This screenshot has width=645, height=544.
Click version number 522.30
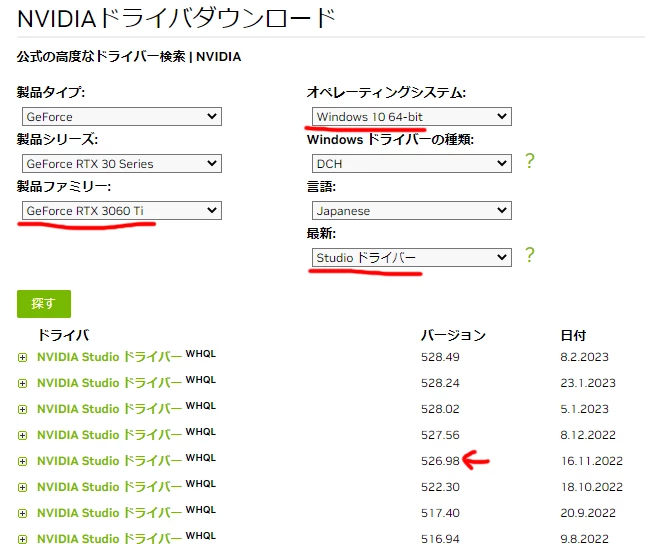[x=440, y=487]
